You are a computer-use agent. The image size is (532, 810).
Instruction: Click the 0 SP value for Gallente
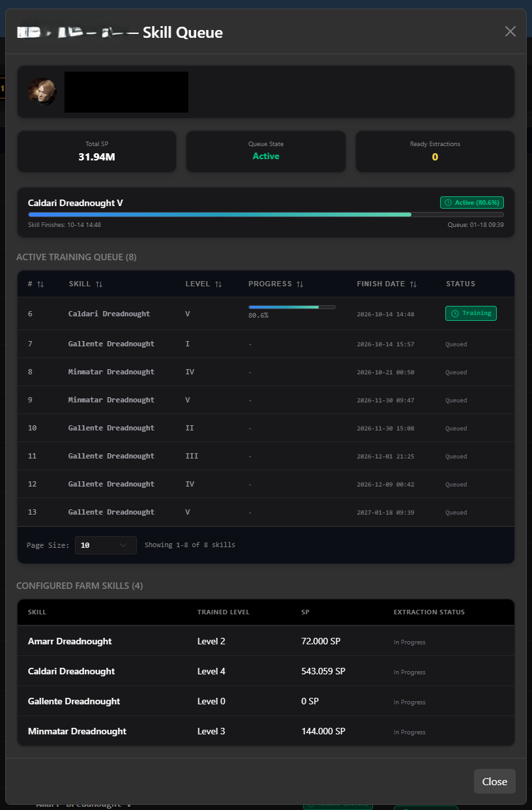coord(310,701)
